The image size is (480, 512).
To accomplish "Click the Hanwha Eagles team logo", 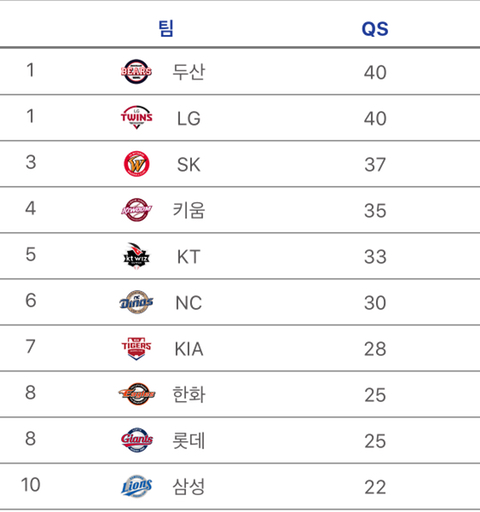I will pos(136,394).
